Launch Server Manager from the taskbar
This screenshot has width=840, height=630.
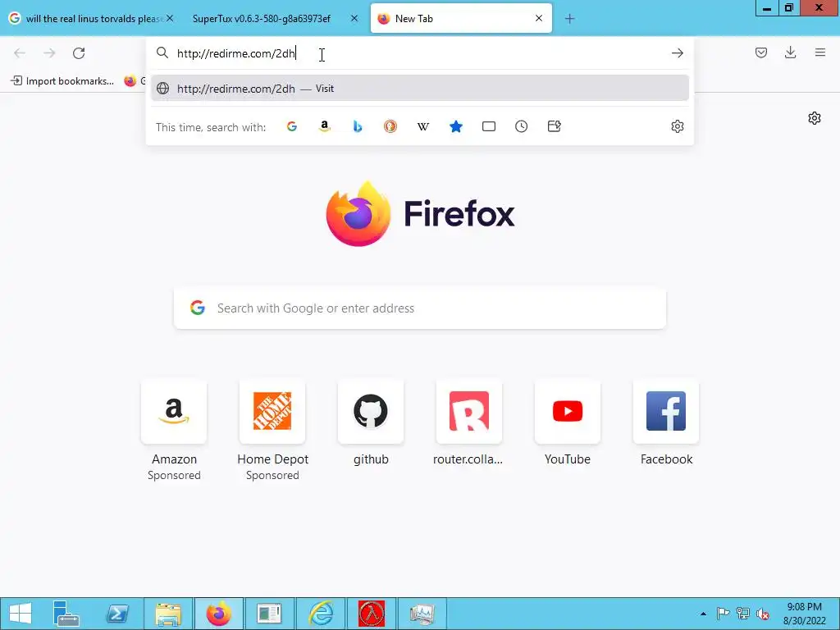[x=66, y=614]
